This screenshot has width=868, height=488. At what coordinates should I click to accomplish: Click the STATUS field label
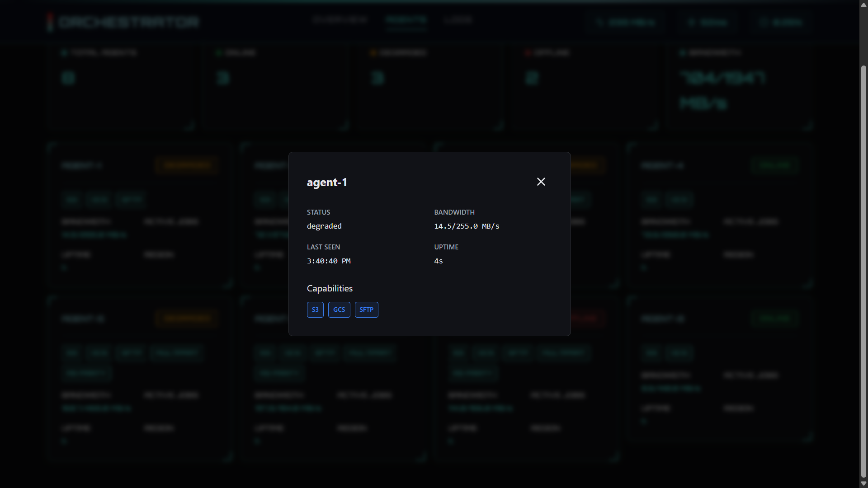pyautogui.click(x=318, y=212)
